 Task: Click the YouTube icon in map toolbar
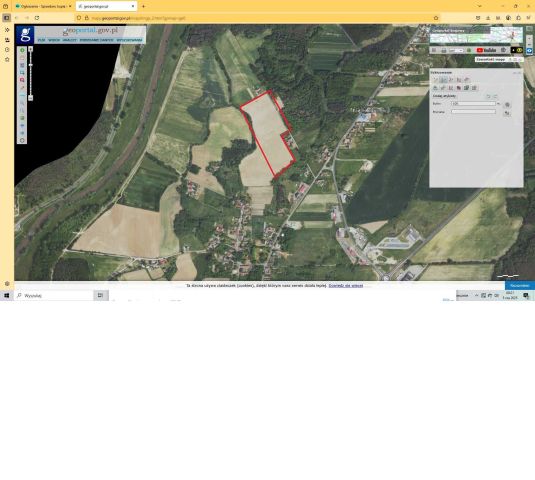(x=486, y=50)
